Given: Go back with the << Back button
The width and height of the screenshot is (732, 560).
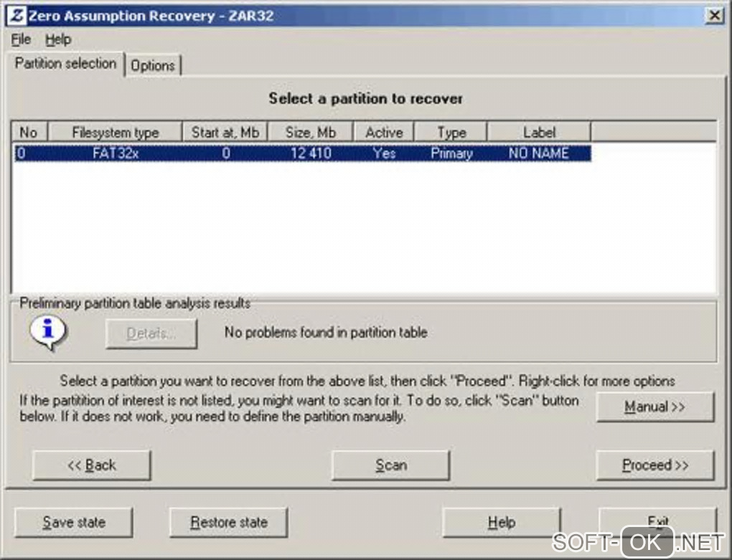Looking at the screenshot, I should click(92, 465).
